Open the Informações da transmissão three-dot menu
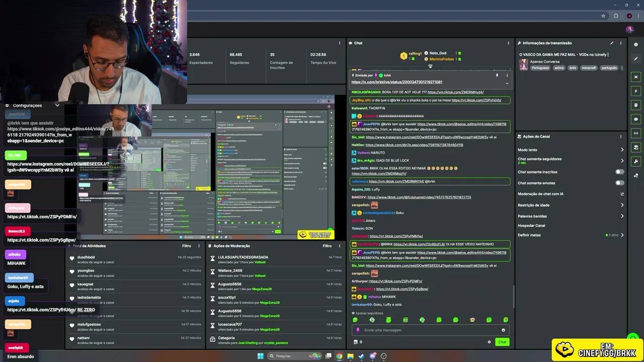 (621, 43)
